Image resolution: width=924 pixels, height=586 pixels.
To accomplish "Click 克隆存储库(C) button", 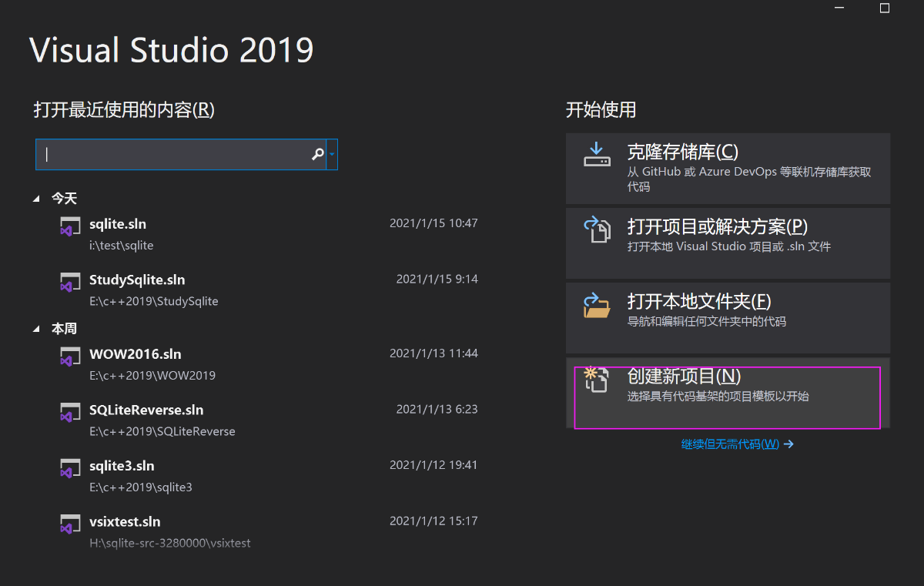I will [x=728, y=168].
